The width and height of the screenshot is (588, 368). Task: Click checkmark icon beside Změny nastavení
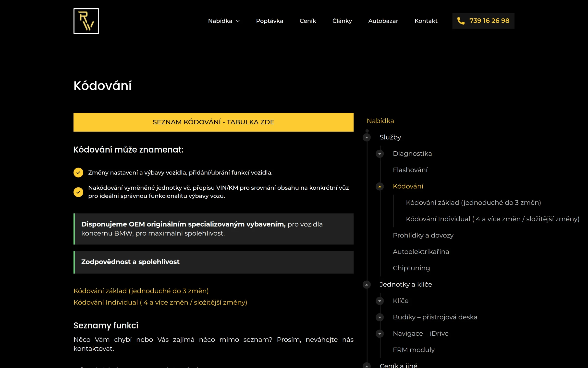click(x=78, y=172)
